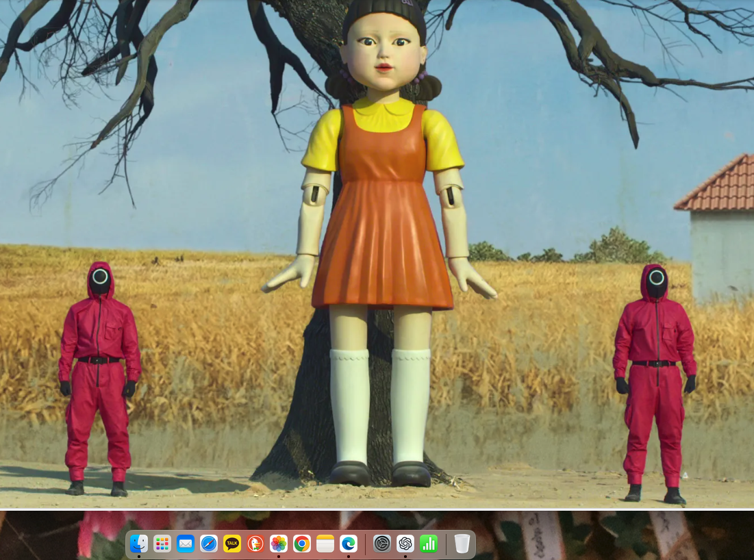Image resolution: width=754 pixels, height=560 pixels.
Task: Open the Trash
Action: pos(462,544)
